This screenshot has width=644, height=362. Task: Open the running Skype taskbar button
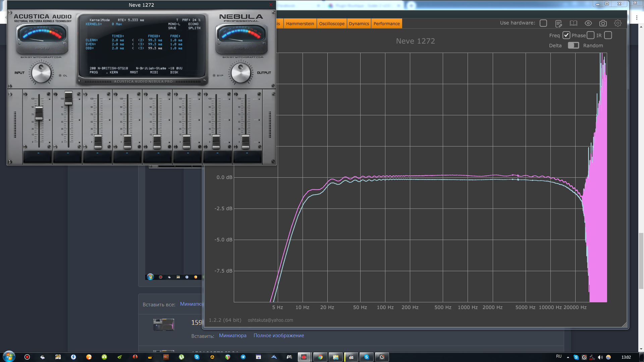point(366,357)
